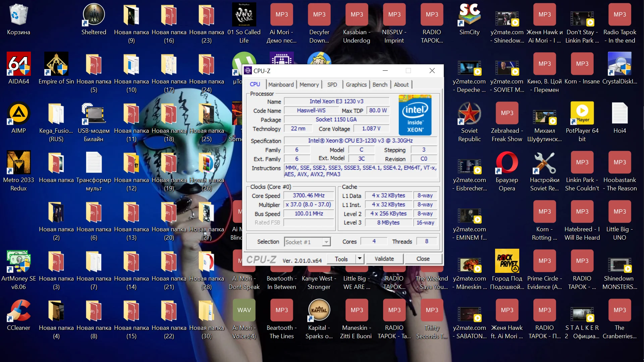Click the Specification field text

[360, 140]
